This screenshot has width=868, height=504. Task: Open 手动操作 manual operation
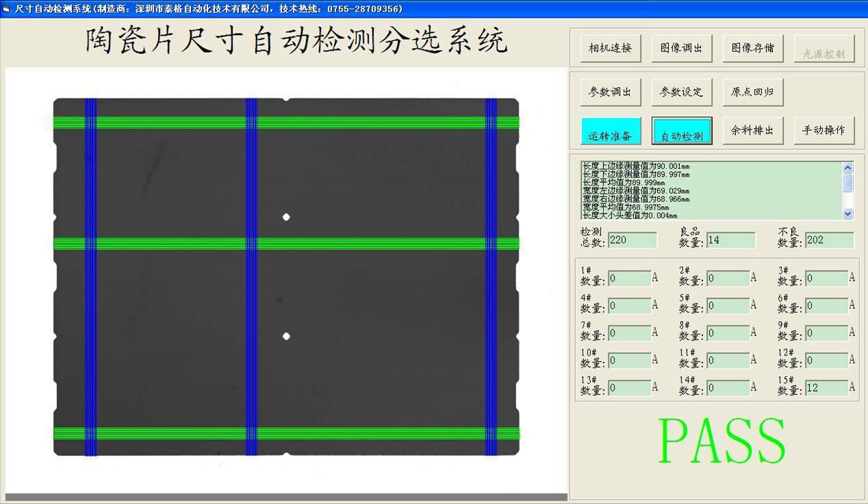tap(824, 131)
